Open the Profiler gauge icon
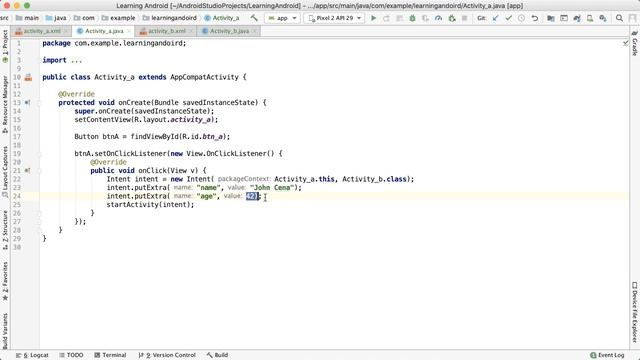Image resolution: width=640 pixels, height=360 pixels. click(438, 18)
